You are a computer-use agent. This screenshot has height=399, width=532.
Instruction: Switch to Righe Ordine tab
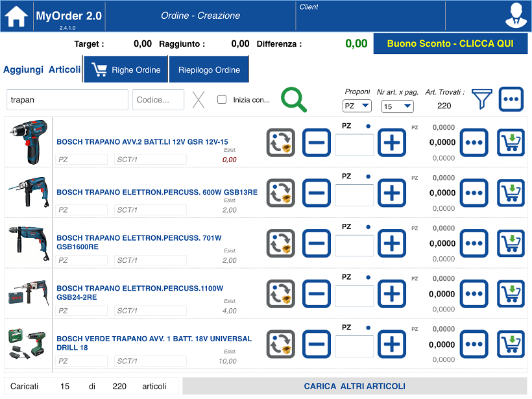tap(126, 69)
